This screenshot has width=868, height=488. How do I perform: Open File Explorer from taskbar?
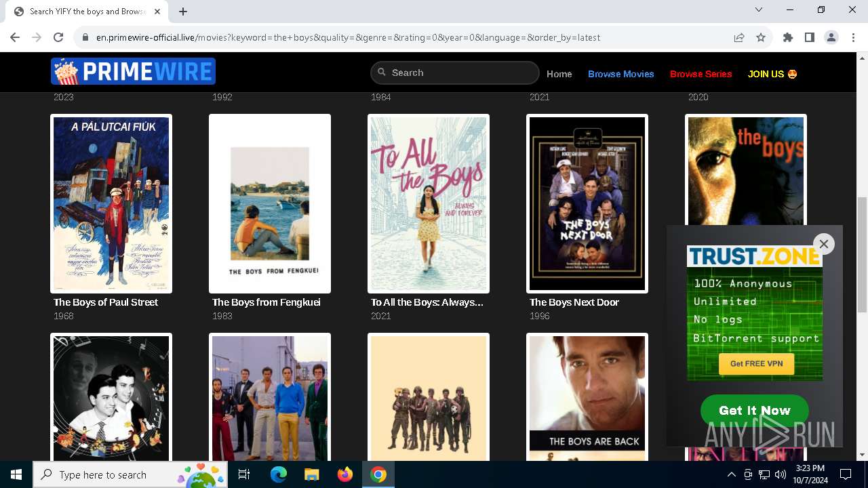pos(311,474)
